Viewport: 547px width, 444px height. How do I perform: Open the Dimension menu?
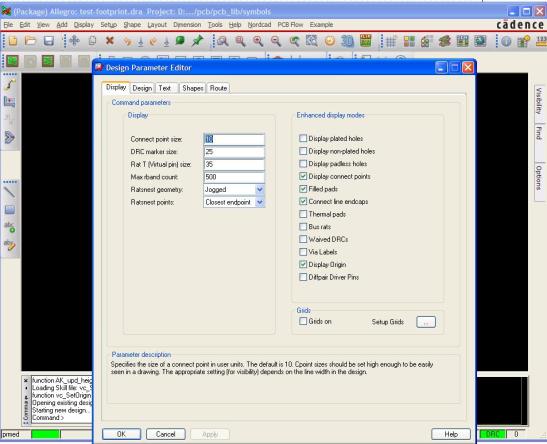(187, 25)
